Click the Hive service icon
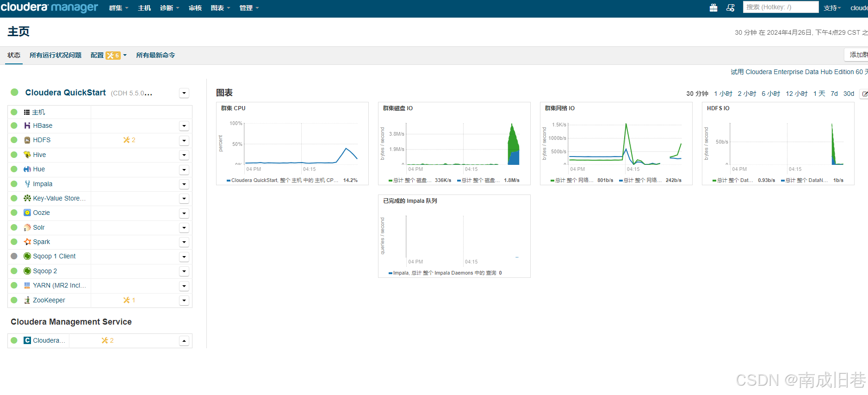Image resolution: width=868 pixels, height=395 pixels. [27, 155]
